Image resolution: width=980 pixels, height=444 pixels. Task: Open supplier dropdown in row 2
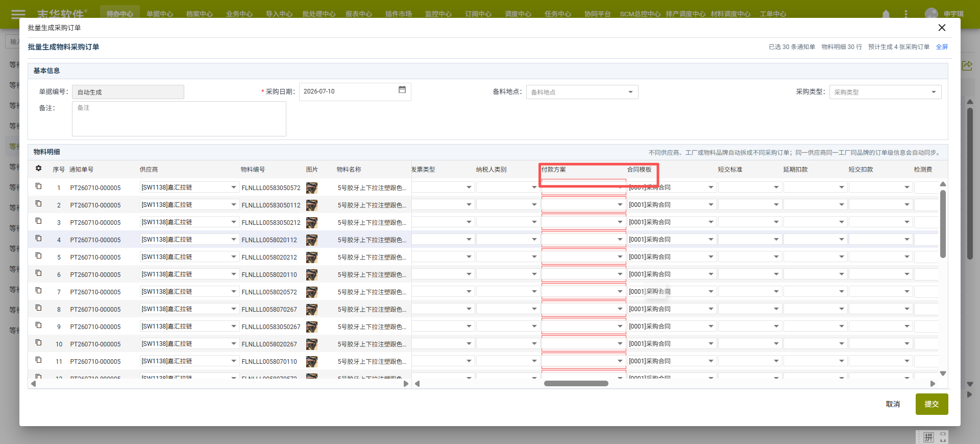234,205
